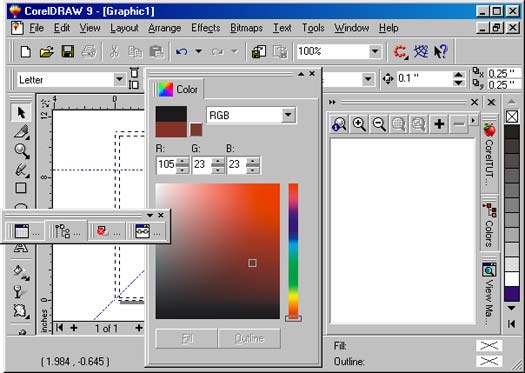Click the What's This help pointer icon
This screenshot has height=373, width=525.
click(x=441, y=52)
